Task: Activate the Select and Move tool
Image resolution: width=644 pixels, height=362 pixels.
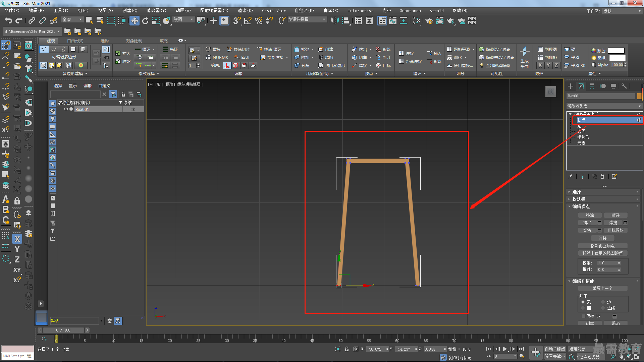Action: (135, 21)
